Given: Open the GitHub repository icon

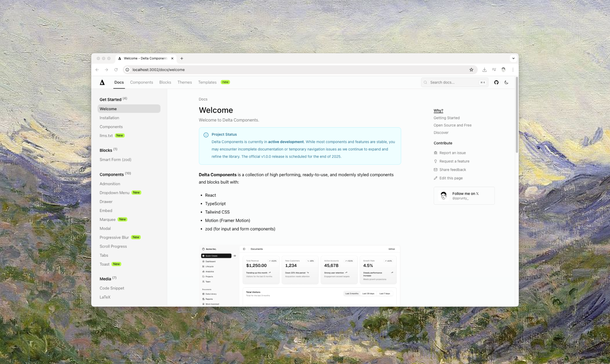Looking at the screenshot, I should click(x=496, y=83).
